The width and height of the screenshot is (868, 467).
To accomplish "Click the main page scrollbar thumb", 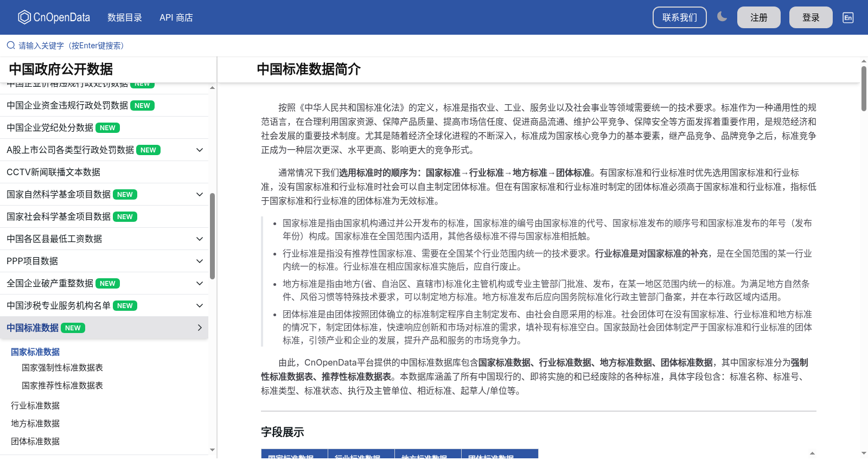I will pos(864,88).
